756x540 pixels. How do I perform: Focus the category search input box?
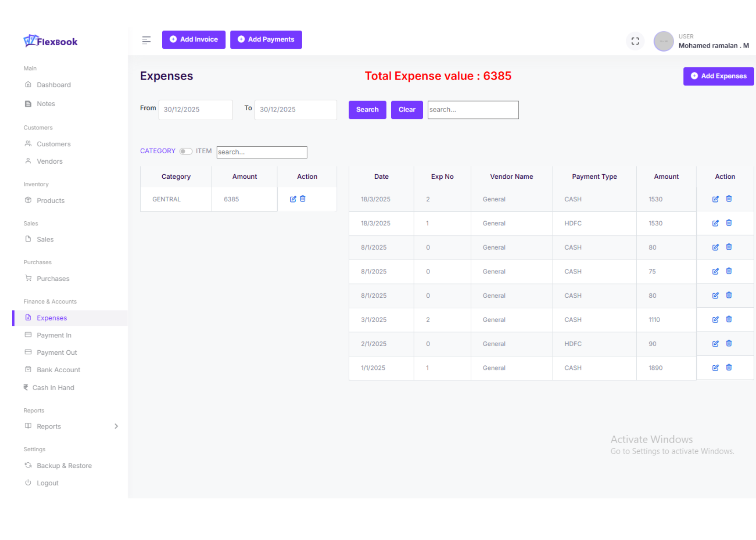coord(261,152)
